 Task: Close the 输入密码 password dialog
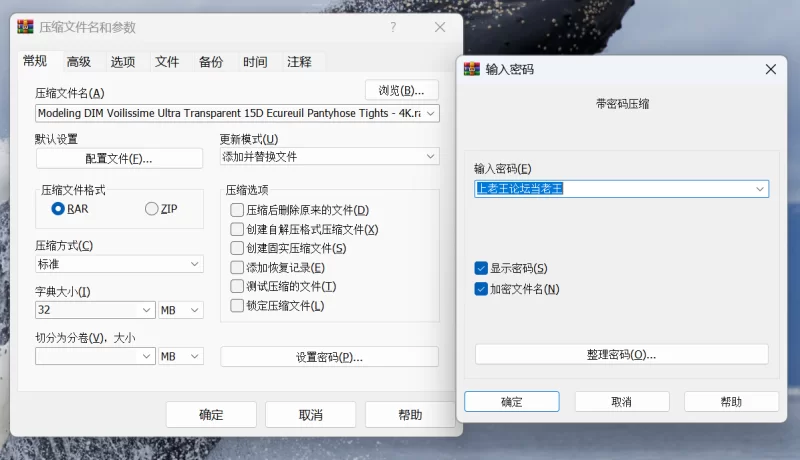pos(769,69)
